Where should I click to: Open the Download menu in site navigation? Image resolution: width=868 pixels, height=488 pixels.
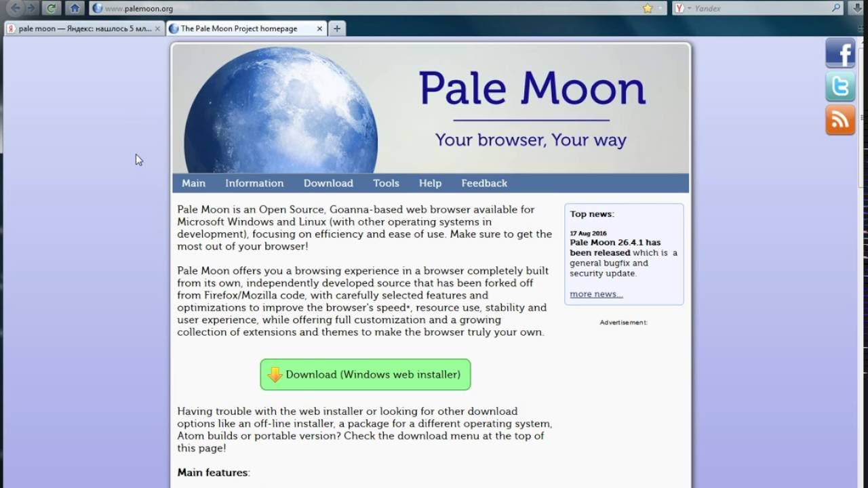tap(328, 183)
